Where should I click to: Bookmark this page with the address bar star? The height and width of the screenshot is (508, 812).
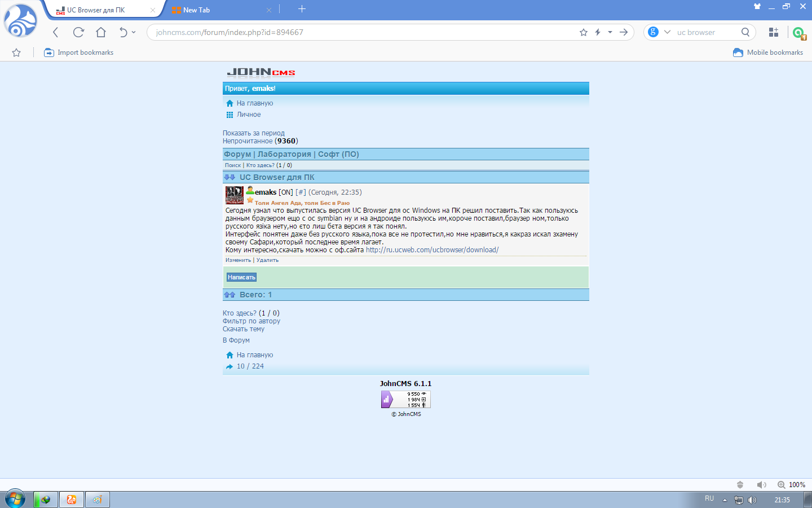[x=584, y=32]
